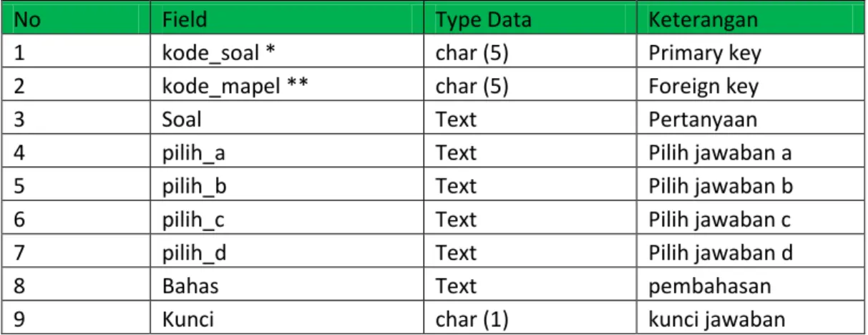
Task: Select row number 9 cell
Action: (x=81, y=319)
